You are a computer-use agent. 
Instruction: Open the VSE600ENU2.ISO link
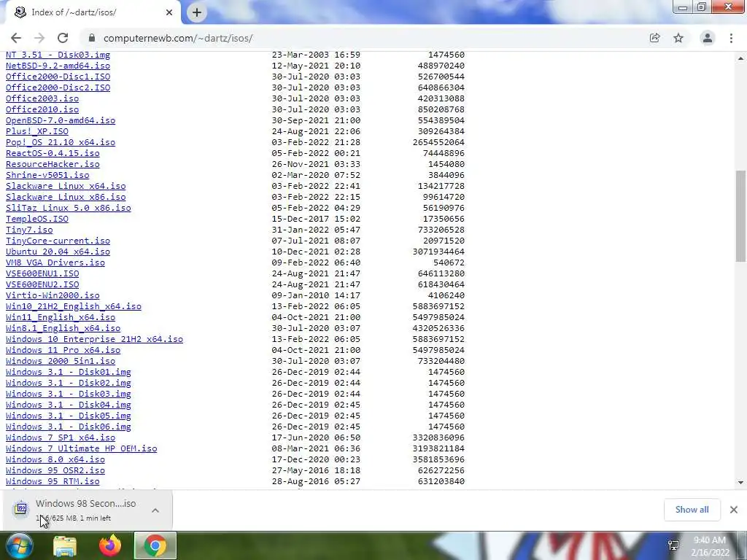pos(42,285)
